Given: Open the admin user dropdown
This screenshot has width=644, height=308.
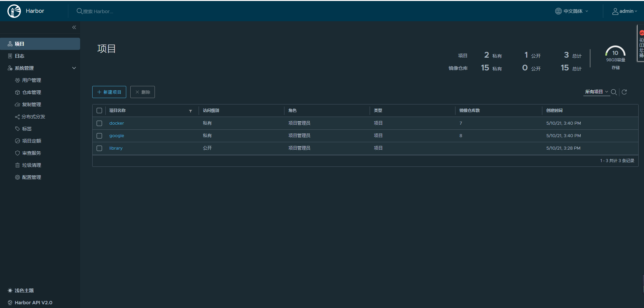Looking at the screenshot, I should (x=624, y=11).
